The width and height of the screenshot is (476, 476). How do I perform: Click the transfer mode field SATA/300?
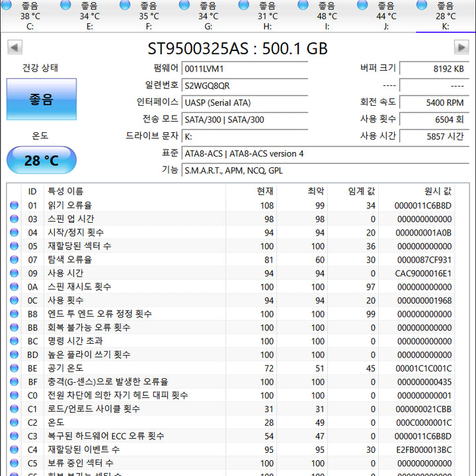click(245, 120)
